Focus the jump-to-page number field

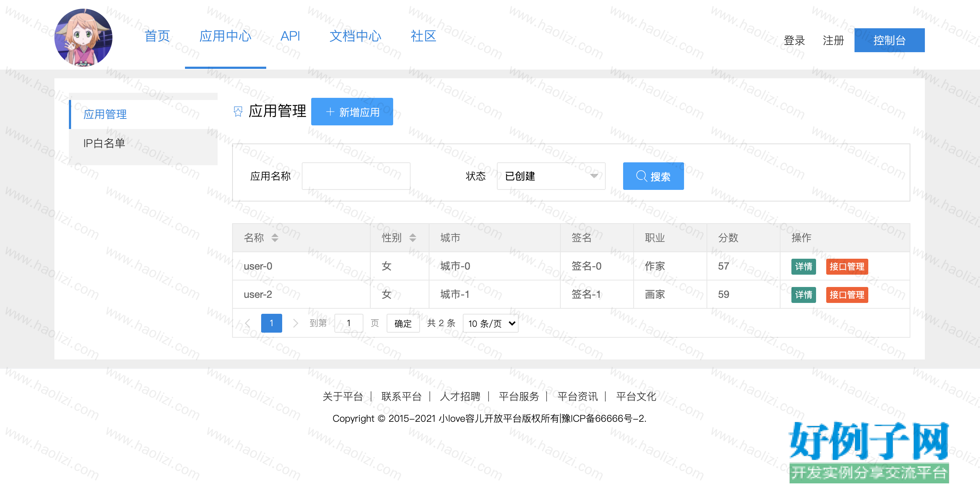coord(349,323)
